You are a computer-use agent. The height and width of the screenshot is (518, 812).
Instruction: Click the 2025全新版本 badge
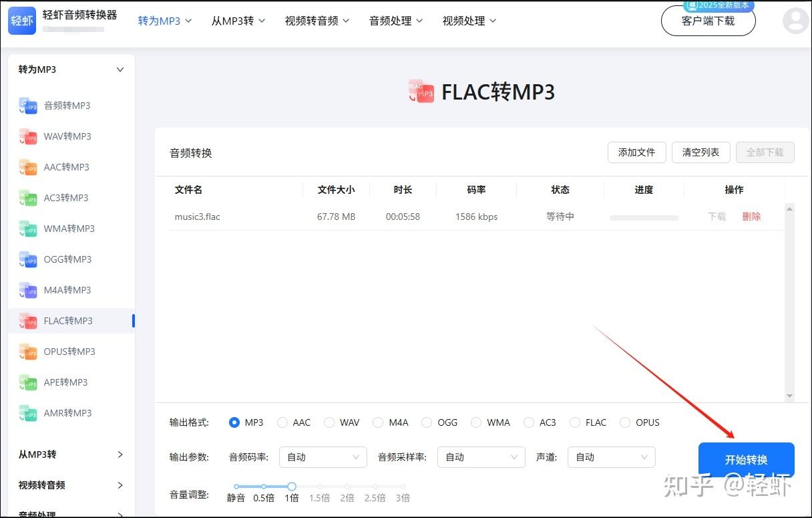(719, 5)
